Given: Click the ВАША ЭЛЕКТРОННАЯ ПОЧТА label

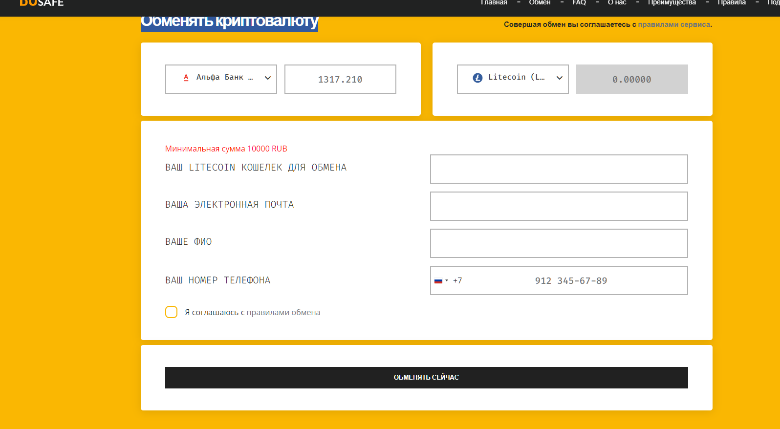Looking at the screenshot, I should pyautogui.click(x=229, y=205).
